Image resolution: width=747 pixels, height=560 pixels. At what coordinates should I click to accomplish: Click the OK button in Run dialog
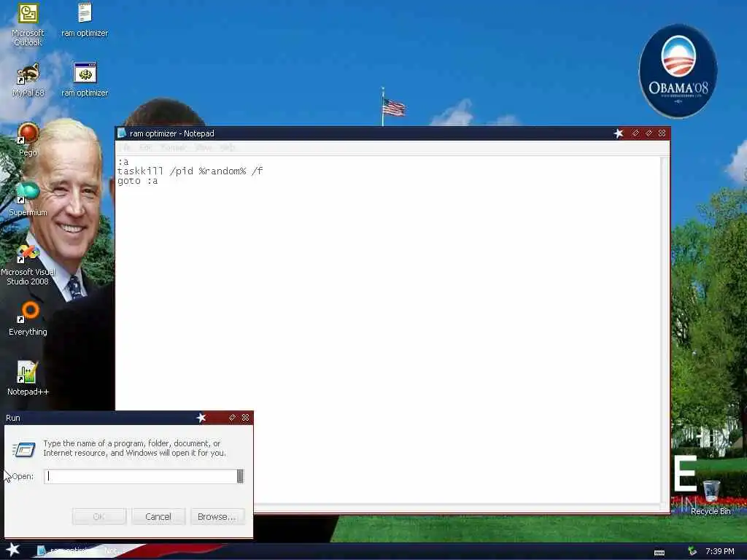pos(99,517)
